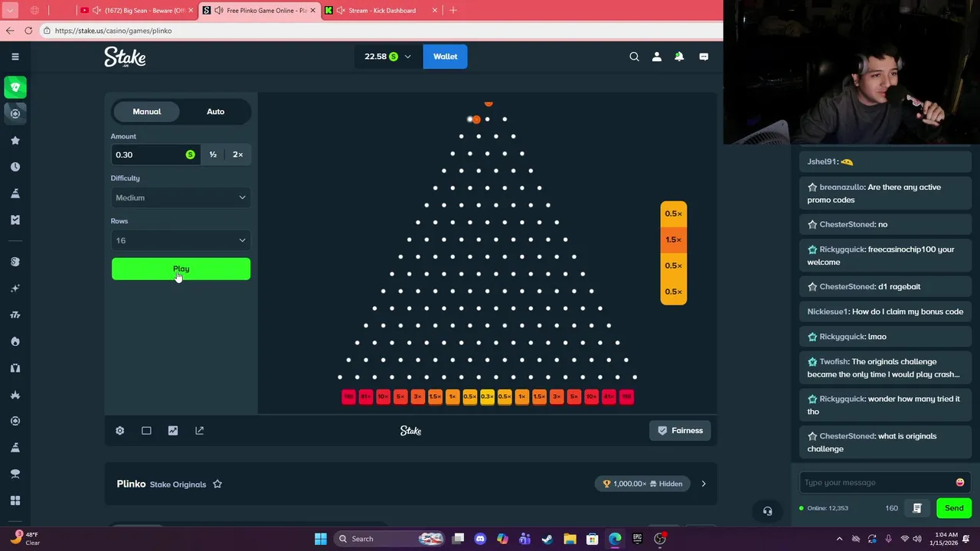Double the bet amount with 2×
The image size is (980, 551).
coord(237,155)
